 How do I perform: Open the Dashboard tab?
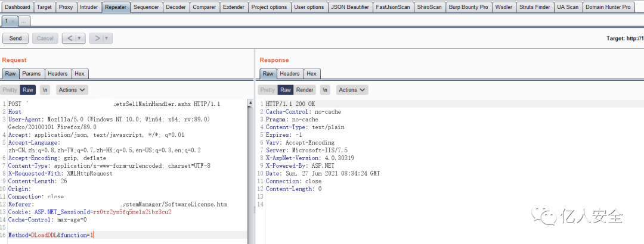coord(18,7)
